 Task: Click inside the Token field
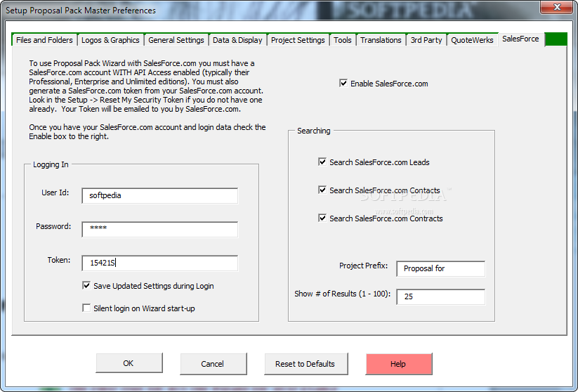[159, 263]
